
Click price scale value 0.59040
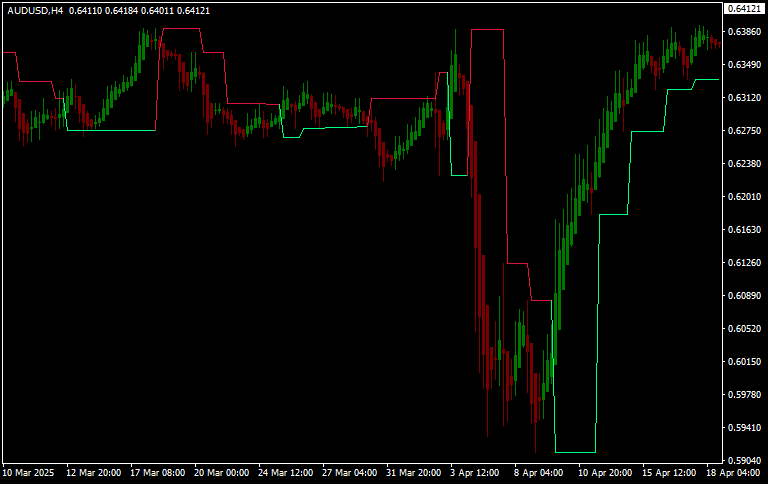coord(744,460)
